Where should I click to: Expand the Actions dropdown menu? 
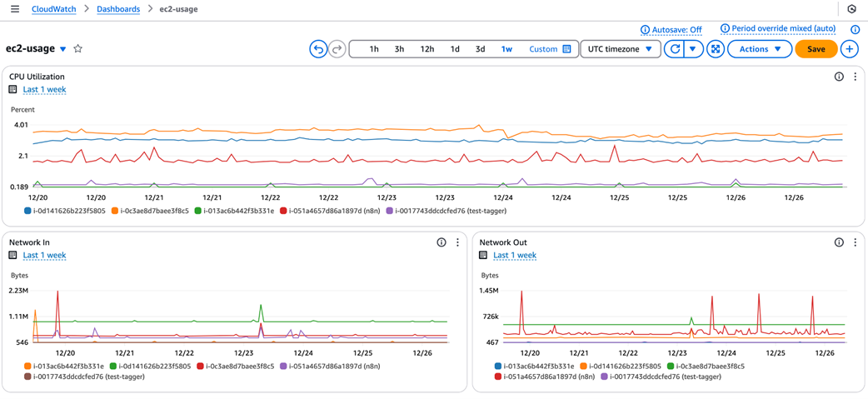tap(759, 49)
